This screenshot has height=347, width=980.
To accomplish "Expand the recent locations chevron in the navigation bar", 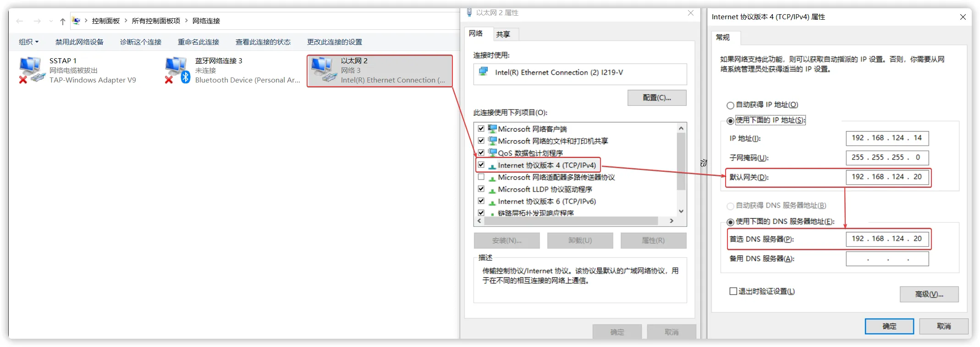I will tap(51, 21).
